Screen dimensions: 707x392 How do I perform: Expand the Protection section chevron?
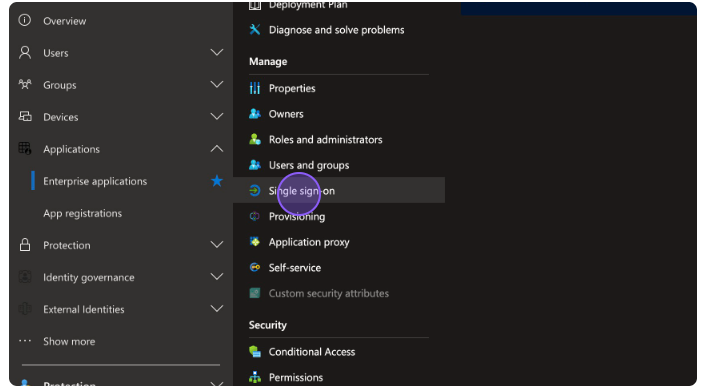tap(217, 244)
